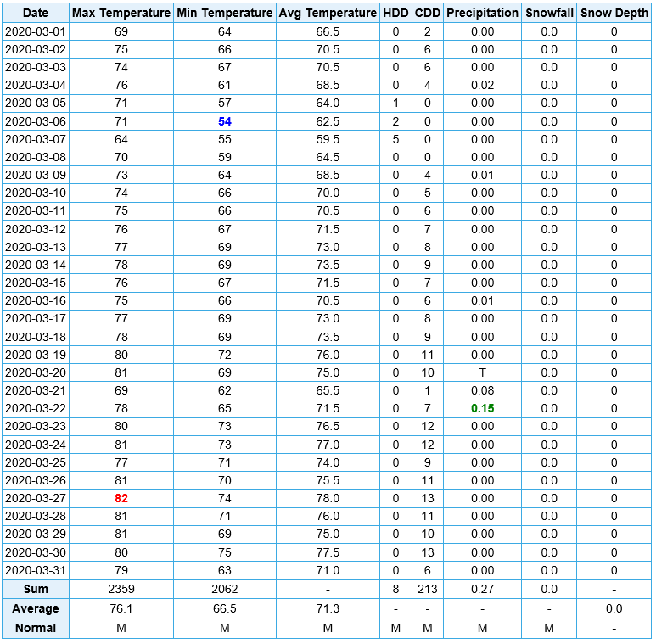The image size is (656, 644).
Task: Click min temperature 75 on 2020-03-30
Action: click(225, 553)
